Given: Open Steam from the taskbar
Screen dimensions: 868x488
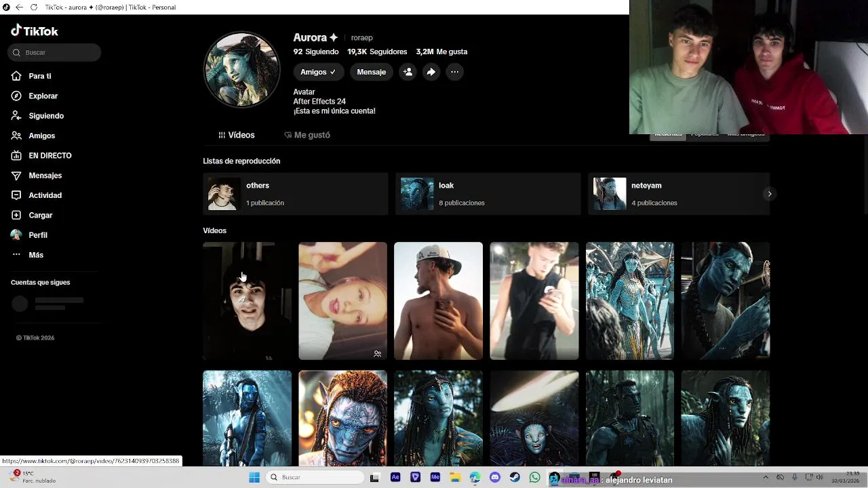Looking at the screenshot, I should point(515,477).
